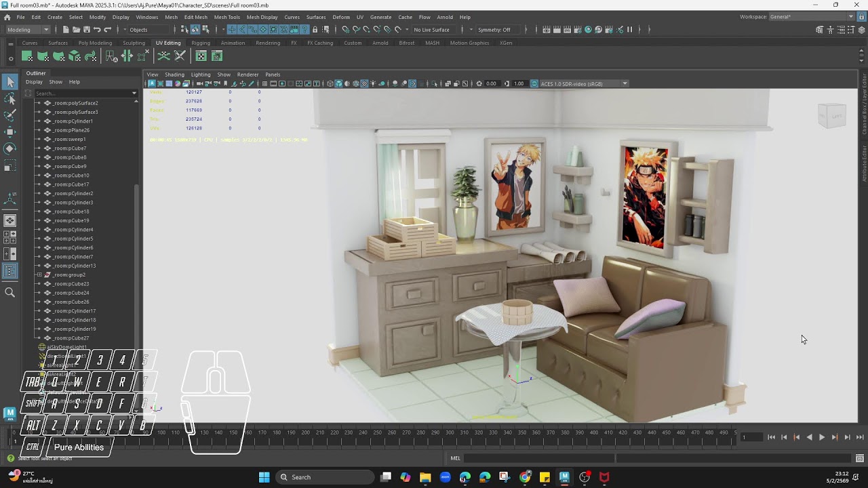The image size is (868, 488).
Task: Click the cylindrical UV mapping shelf icon
Action: click(43, 56)
